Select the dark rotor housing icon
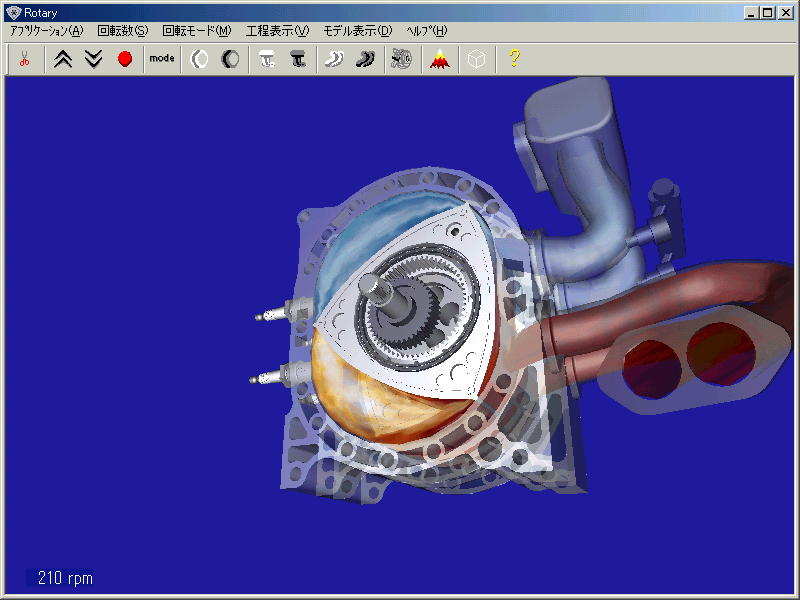This screenshot has width=800, height=600. (x=230, y=59)
